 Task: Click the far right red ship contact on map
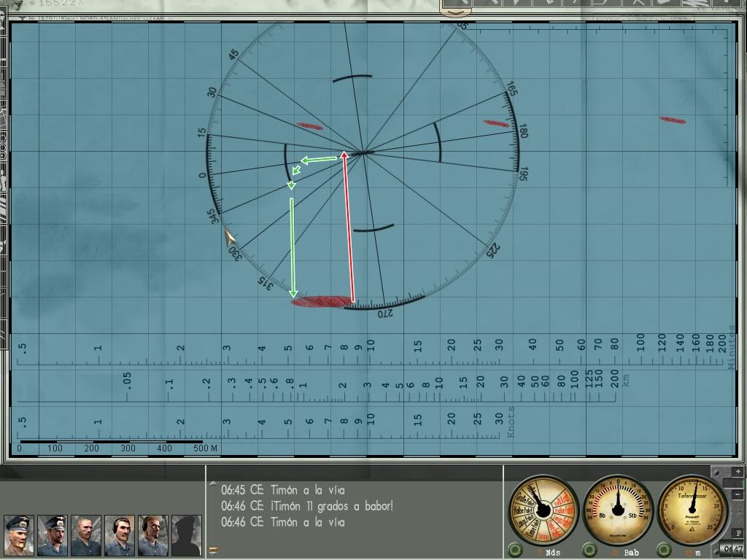coord(673,120)
